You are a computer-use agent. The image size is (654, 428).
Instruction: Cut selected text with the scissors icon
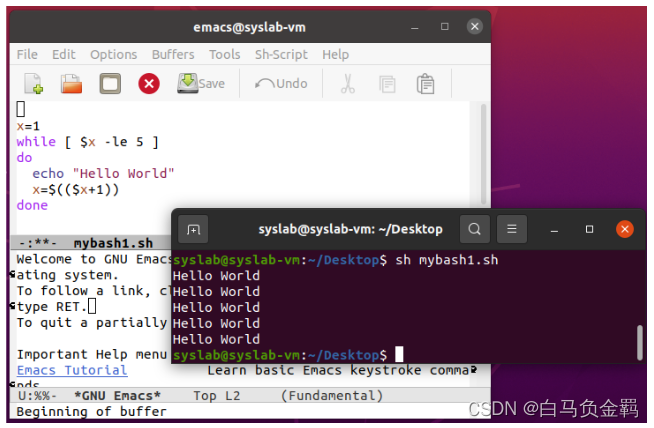347,84
